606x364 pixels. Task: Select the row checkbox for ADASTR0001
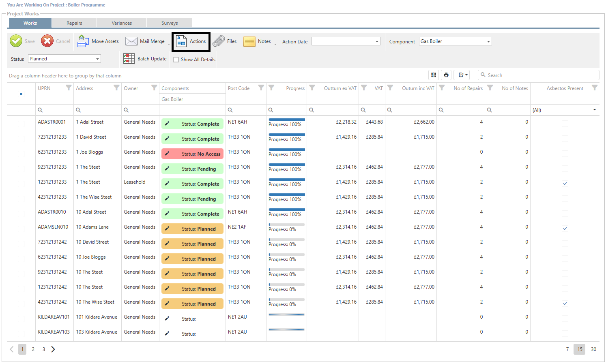tap(21, 124)
